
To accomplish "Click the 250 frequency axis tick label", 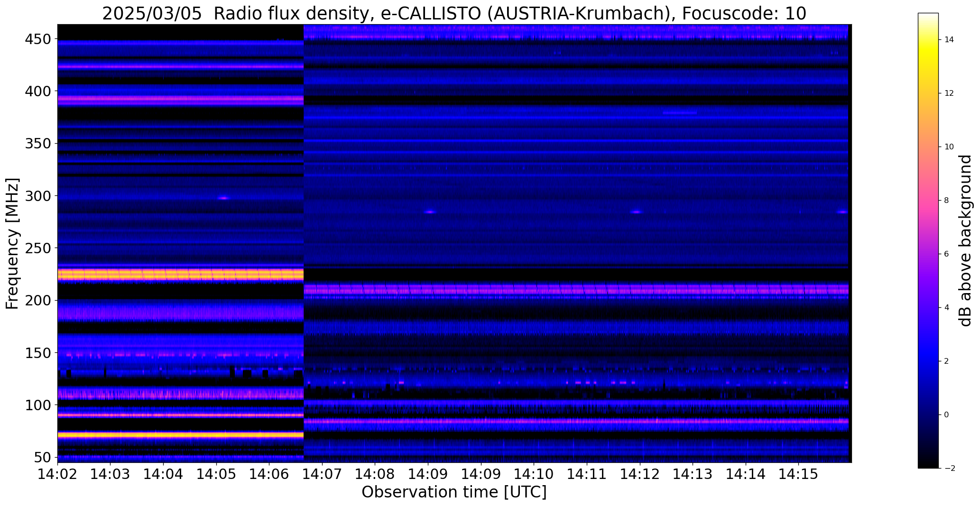I will tap(38, 248).
